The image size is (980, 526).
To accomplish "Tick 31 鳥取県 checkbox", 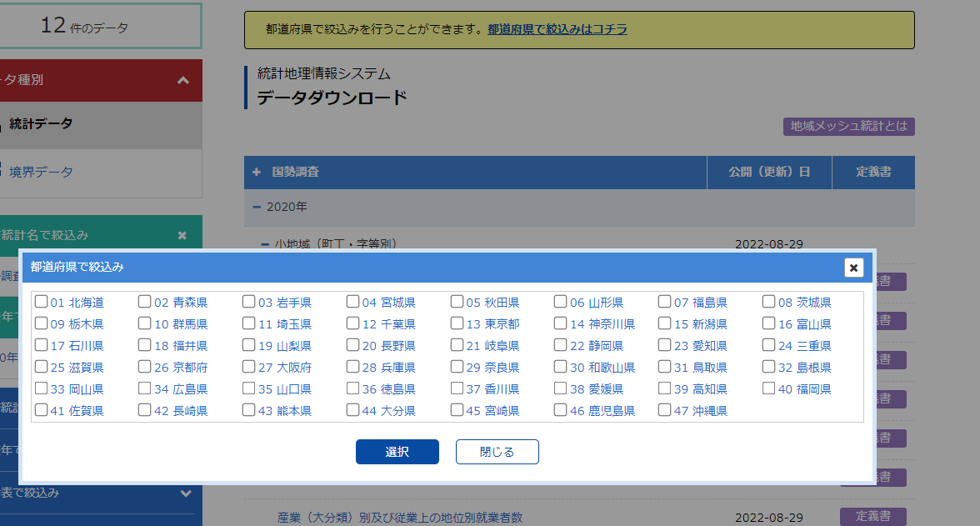I will [664, 367].
